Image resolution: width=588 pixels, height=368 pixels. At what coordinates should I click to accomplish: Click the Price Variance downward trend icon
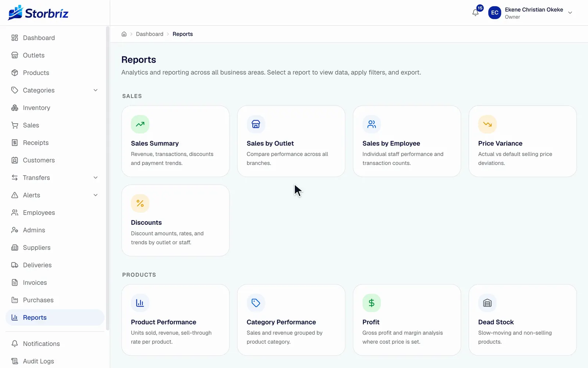click(487, 124)
